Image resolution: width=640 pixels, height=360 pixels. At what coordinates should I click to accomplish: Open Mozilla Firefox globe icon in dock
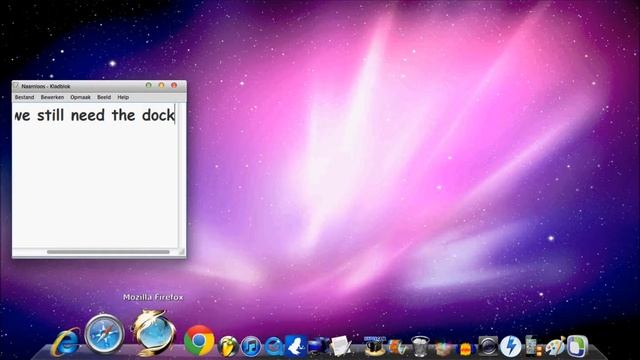153,332
